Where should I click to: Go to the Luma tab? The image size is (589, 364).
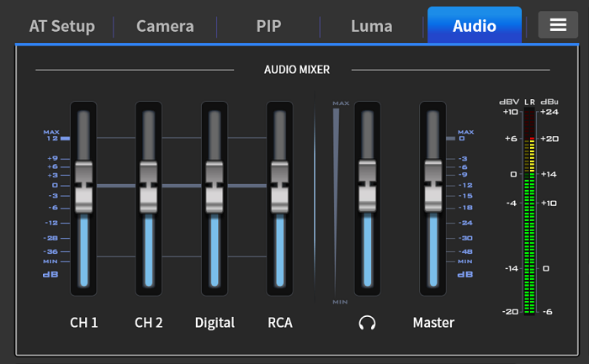click(x=371, y=25)
